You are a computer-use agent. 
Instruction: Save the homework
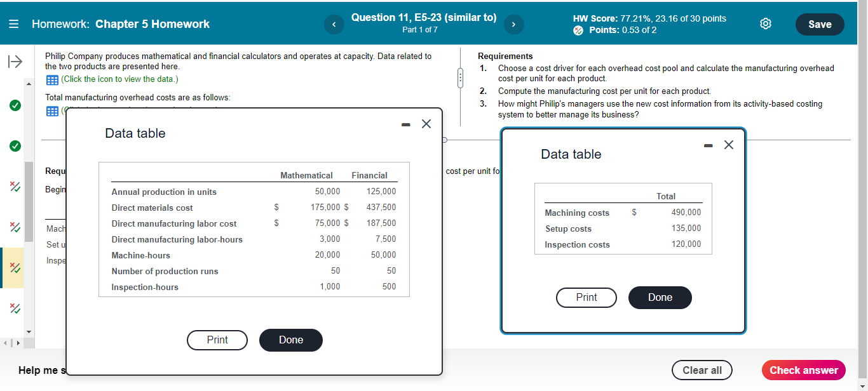click(820, 24)
